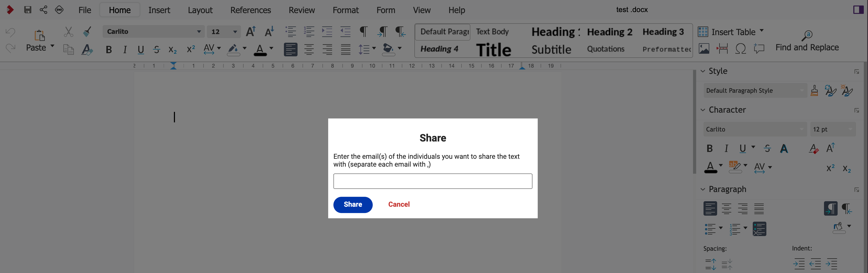This screenshot has height=273, width=868.
Task: Toggle left alignment in main toolbar
Action: coord(290,50)
